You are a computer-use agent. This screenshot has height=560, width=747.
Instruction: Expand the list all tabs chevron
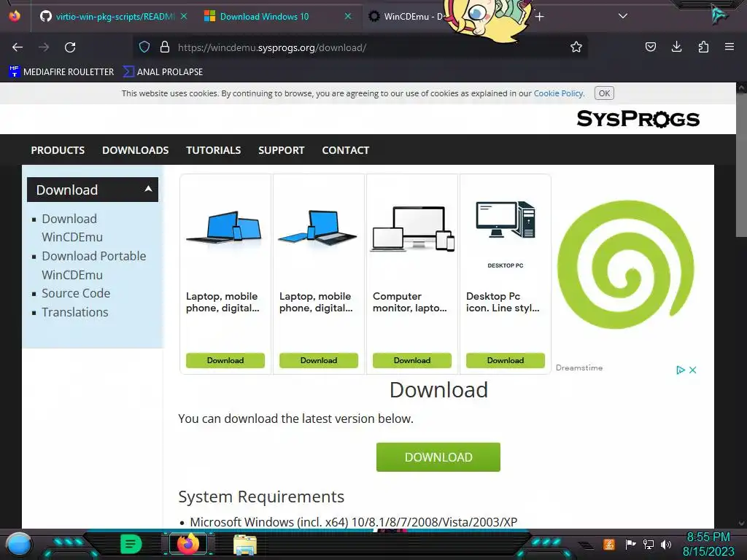(x=623, y=16)
